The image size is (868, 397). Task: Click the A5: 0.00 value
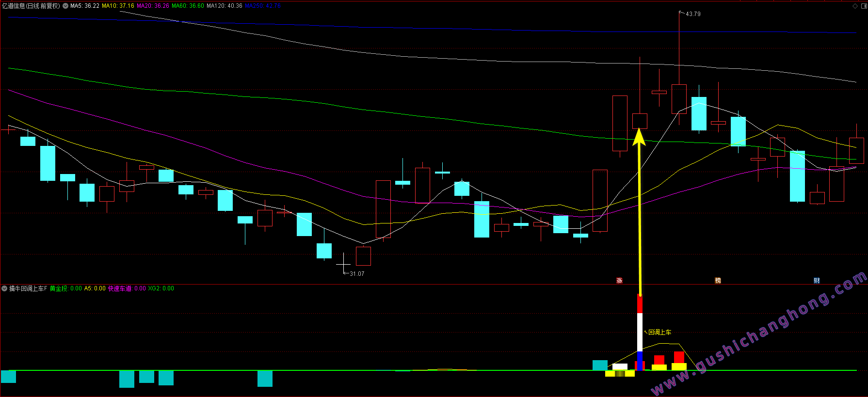(95, 288)
